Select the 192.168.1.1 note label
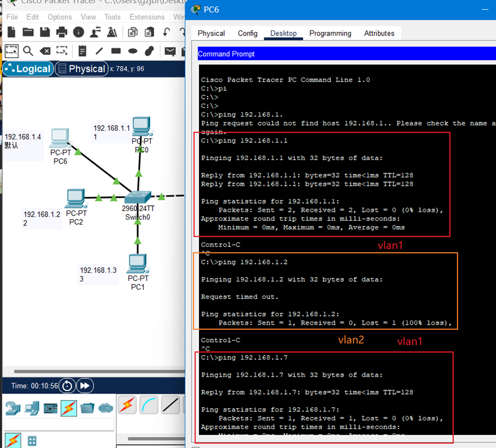This screenshot has width=496, height=448. (112, 133)
